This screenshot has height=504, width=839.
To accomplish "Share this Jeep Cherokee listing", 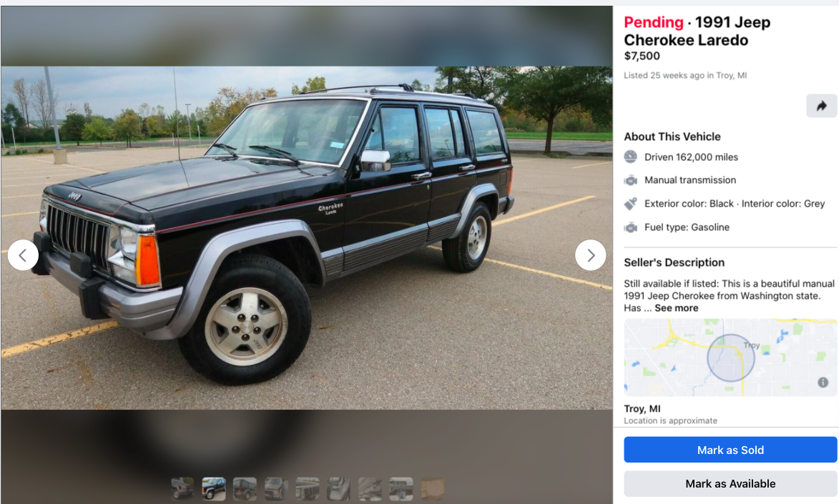I will pos(821,106).
